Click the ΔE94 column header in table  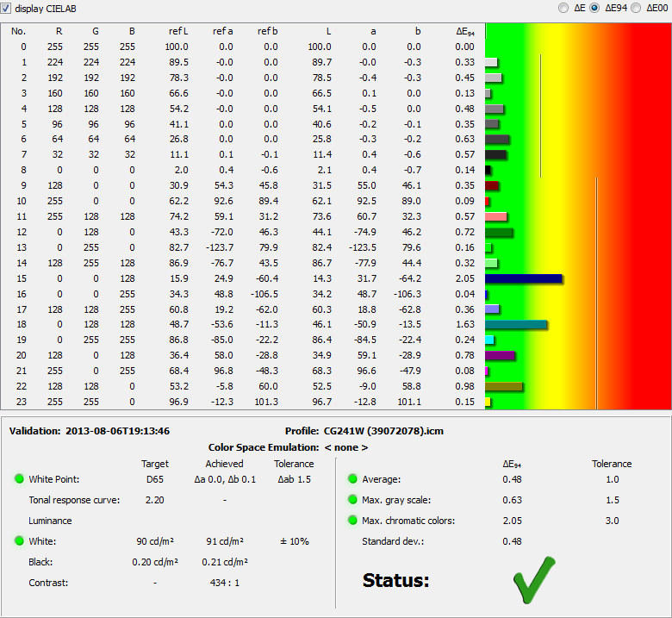coord(465,32)
